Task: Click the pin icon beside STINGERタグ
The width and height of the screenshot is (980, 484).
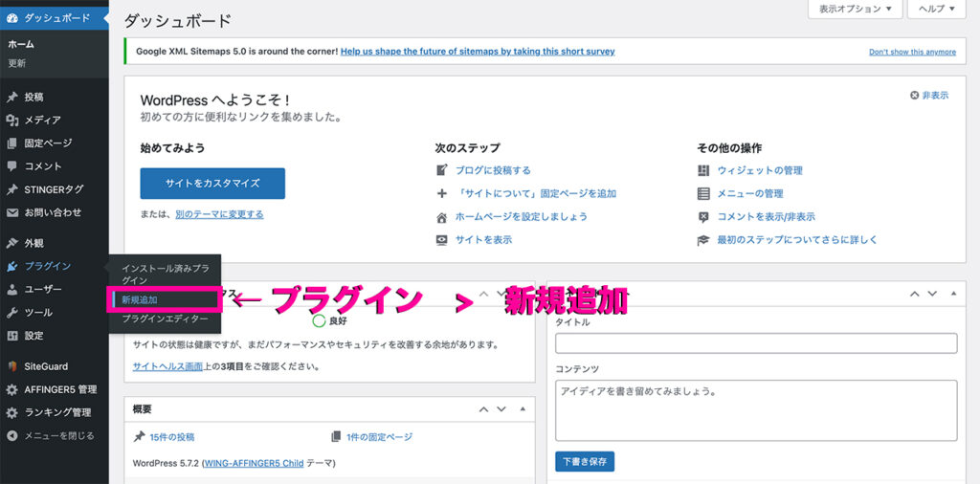Action: [11, 189]
